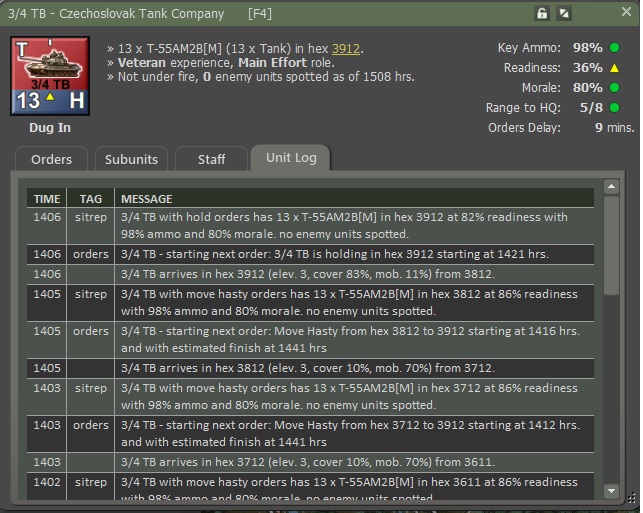Select log row 'arrives in hex 3712' from 3611

[310, 463]
